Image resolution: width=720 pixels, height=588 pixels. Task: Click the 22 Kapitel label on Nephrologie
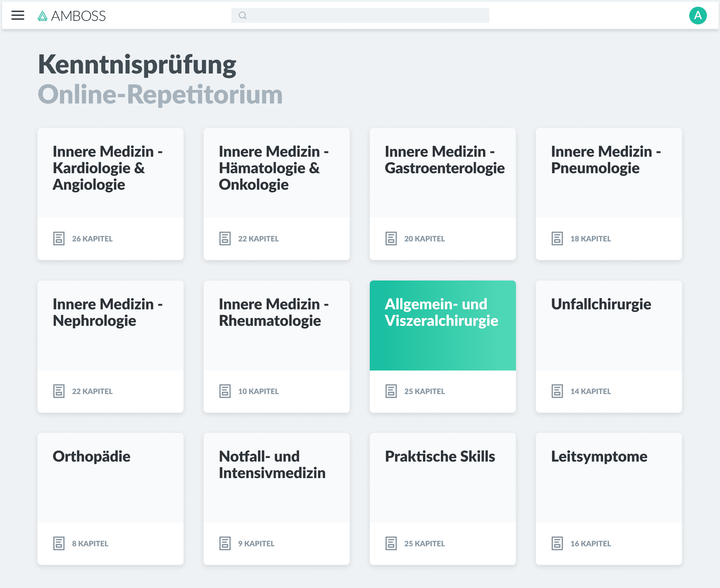[x=92, y=391]
